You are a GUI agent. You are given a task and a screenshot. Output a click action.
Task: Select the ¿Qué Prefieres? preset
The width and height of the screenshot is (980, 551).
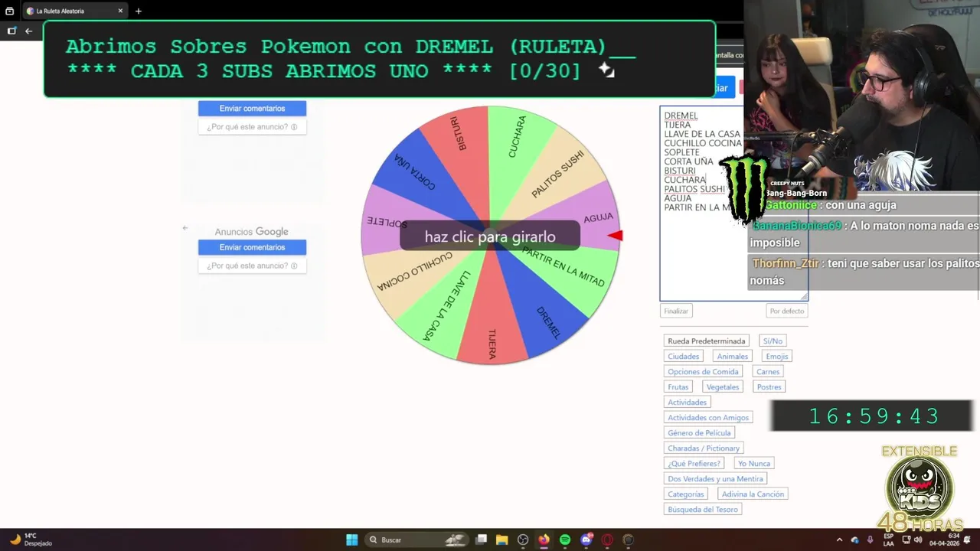coord(694,464)
